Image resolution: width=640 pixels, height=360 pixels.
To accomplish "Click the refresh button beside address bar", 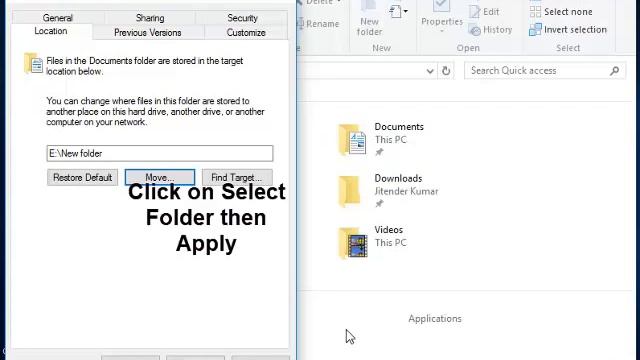I will (x=446, y=71).
